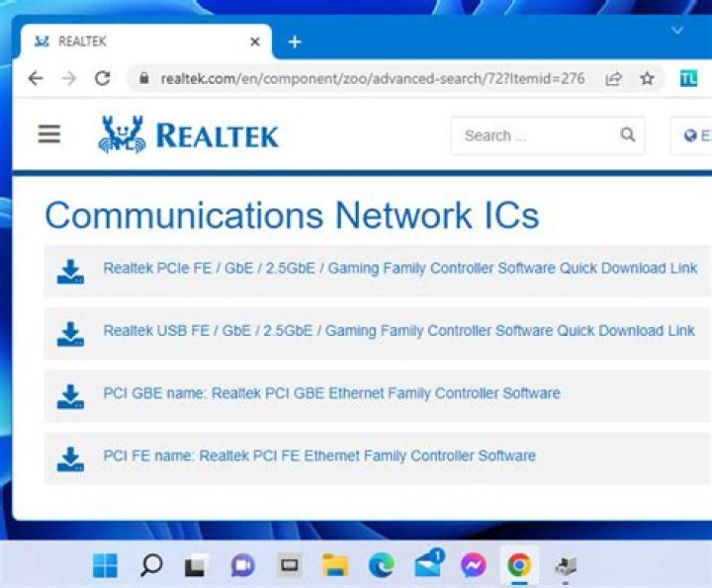Image resolution: width=712 pixels, height=588 pixels.
Task: Focus the Realtek site Search field
Action: (547, 135)
